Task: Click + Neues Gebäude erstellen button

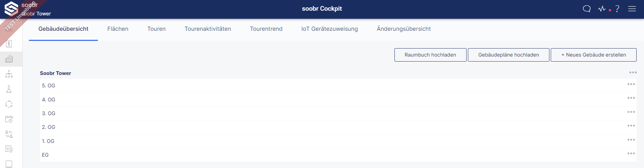Action: [594, 55]
